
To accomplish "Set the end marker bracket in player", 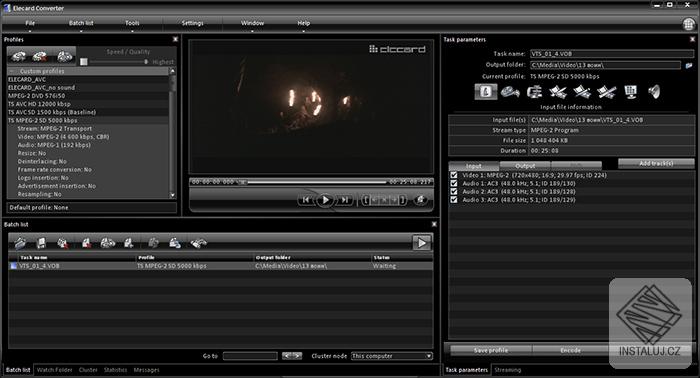I will [402, 200].
